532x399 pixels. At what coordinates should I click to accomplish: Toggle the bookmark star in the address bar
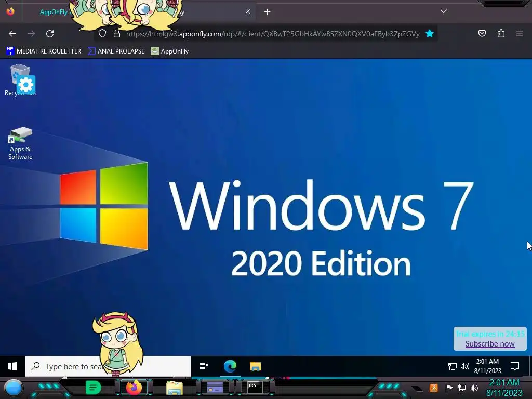pyautogui.click(x=430, y=34)
